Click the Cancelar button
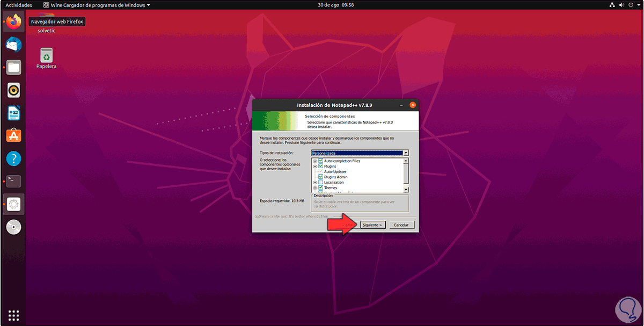 tap(401, 225)
